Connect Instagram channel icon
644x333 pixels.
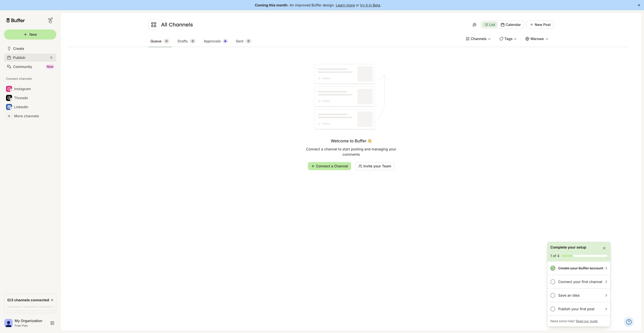tap(9, 89)
